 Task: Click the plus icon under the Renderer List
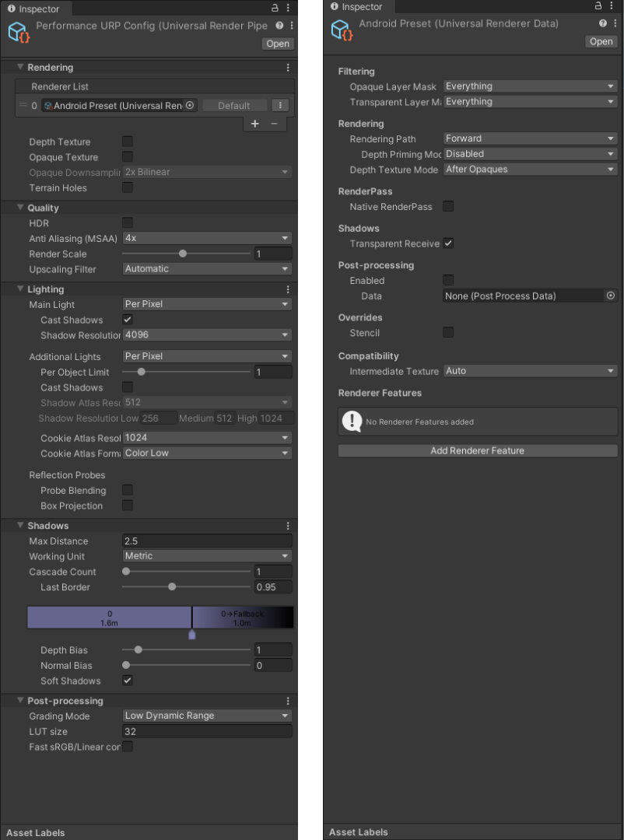[x=254, y=123]
